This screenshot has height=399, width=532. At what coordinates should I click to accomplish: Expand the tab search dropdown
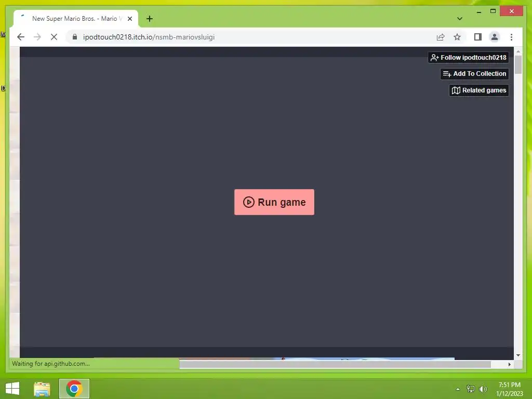(x=459, y=19)
